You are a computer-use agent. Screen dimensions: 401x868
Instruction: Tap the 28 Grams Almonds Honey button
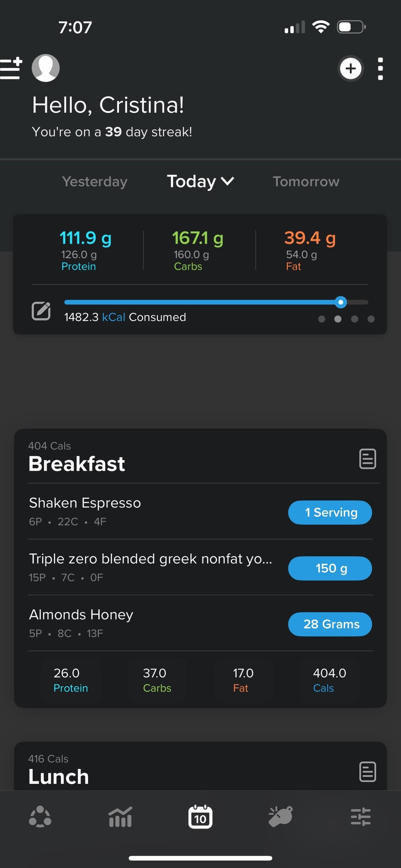[330, 624]
